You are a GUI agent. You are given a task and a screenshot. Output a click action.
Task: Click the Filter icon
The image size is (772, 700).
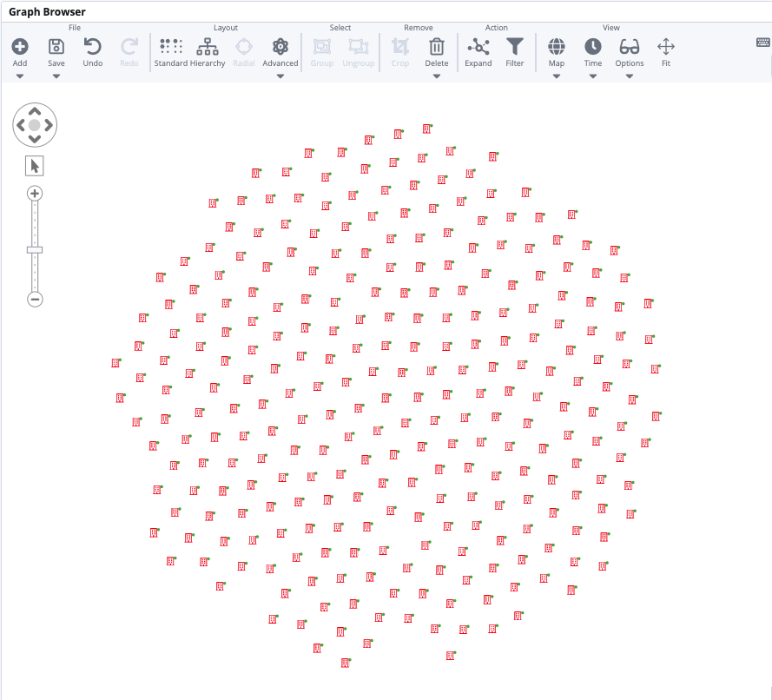(515, 47)
